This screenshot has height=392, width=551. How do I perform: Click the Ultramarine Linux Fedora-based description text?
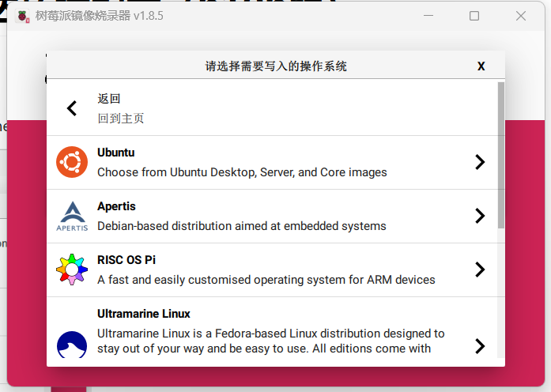pos(271,341)
